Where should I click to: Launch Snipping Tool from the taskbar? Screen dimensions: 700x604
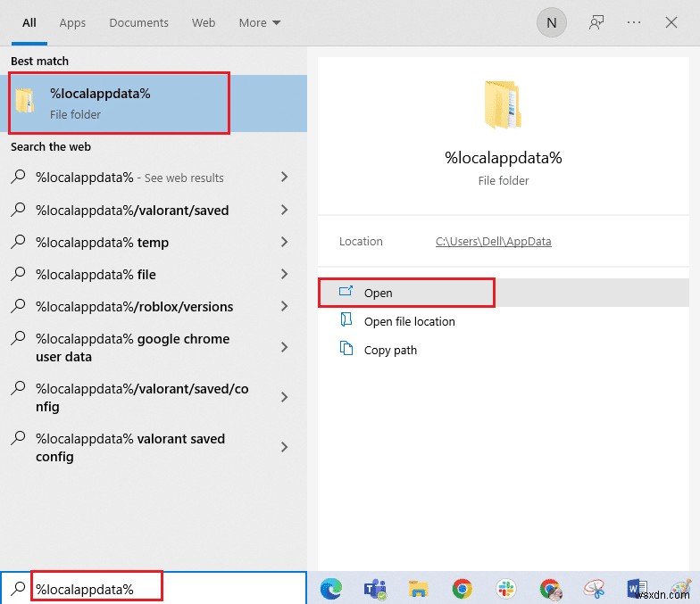tap(594, 588)
